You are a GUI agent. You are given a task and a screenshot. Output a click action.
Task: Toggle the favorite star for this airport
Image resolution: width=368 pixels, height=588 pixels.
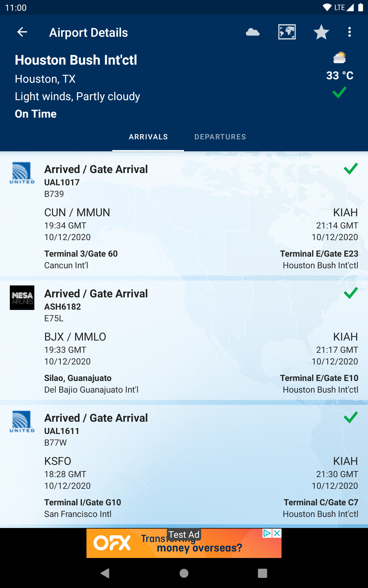point(321,32)
